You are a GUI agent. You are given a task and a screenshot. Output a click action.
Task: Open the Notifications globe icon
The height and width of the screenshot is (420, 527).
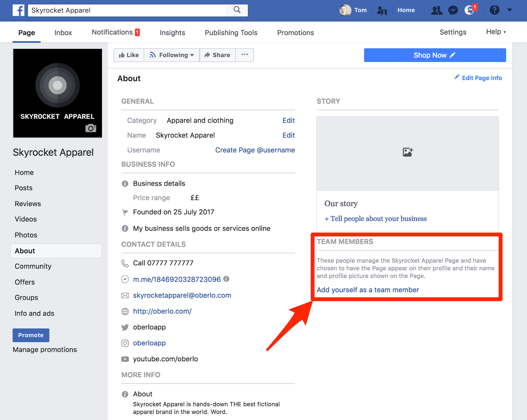469,10
